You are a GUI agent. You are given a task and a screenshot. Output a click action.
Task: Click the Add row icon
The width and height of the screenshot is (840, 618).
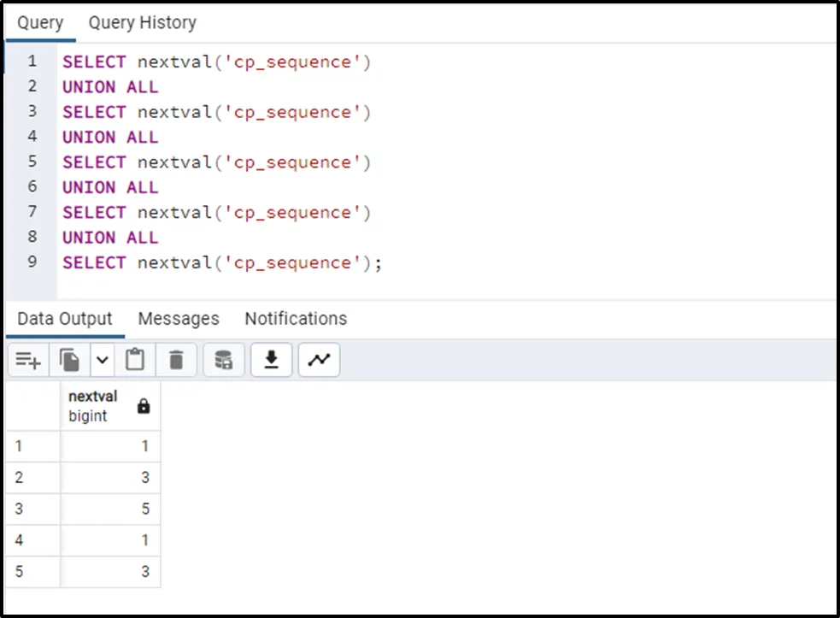(28, 361)
